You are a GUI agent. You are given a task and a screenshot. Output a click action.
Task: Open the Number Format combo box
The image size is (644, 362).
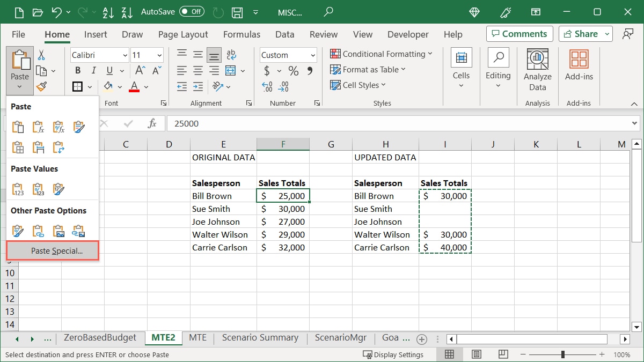tap(288, 55)
